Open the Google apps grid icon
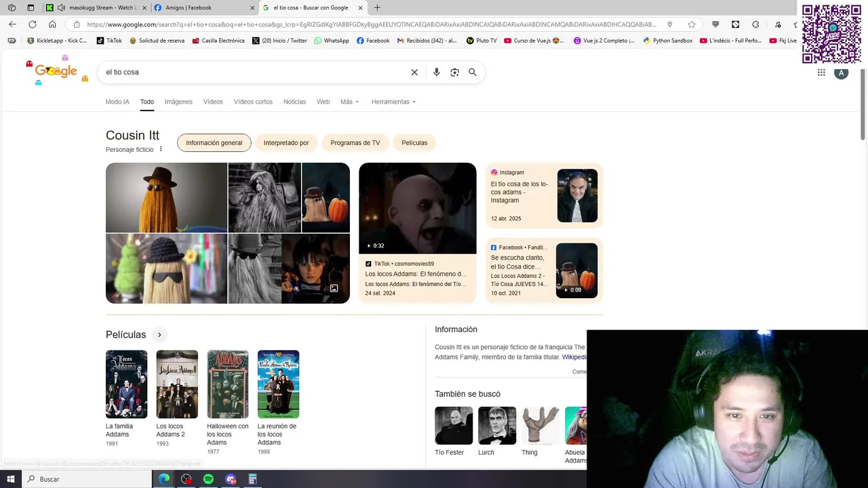 pyautogui.click(x=821, y=73)
